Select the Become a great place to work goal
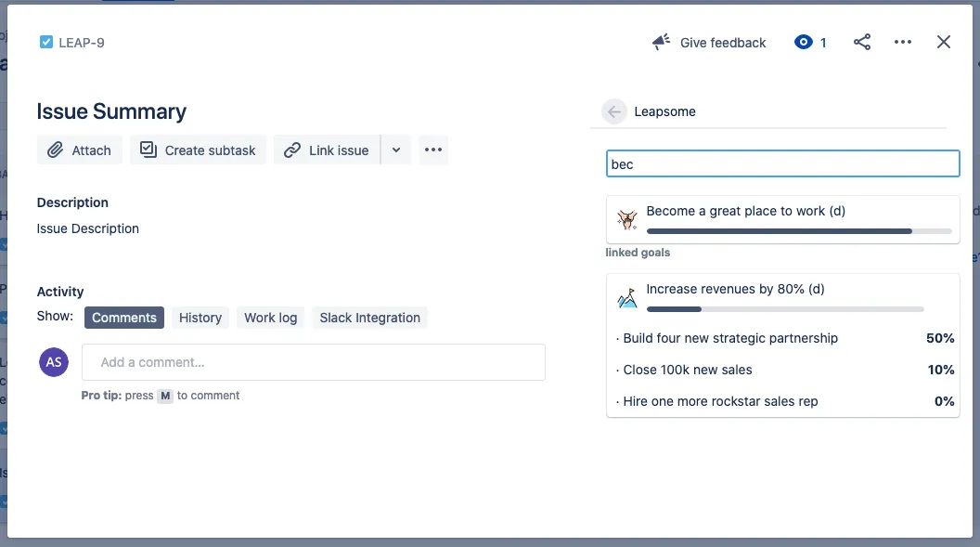The image size is (980, 547). tap(782, 219)
